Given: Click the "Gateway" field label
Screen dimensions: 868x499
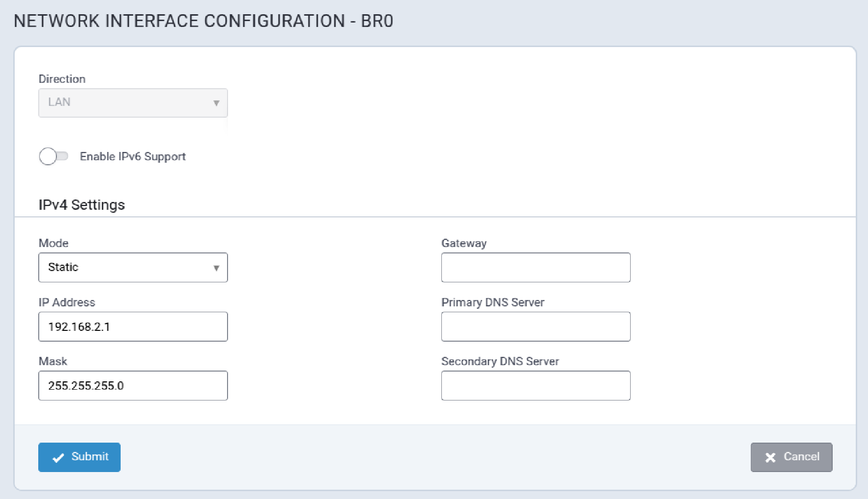Looking at the screenshot, I should point(463,243).
